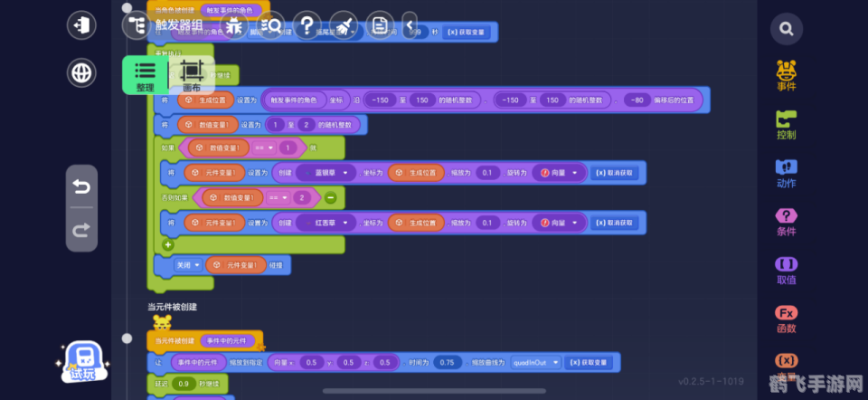Open the search magnifier at top right

point(787,29)
